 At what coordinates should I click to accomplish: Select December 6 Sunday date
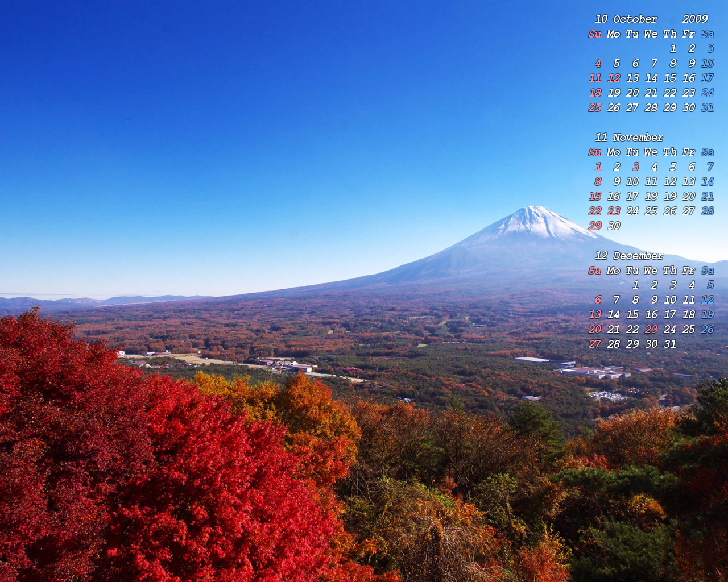[598, 300]
